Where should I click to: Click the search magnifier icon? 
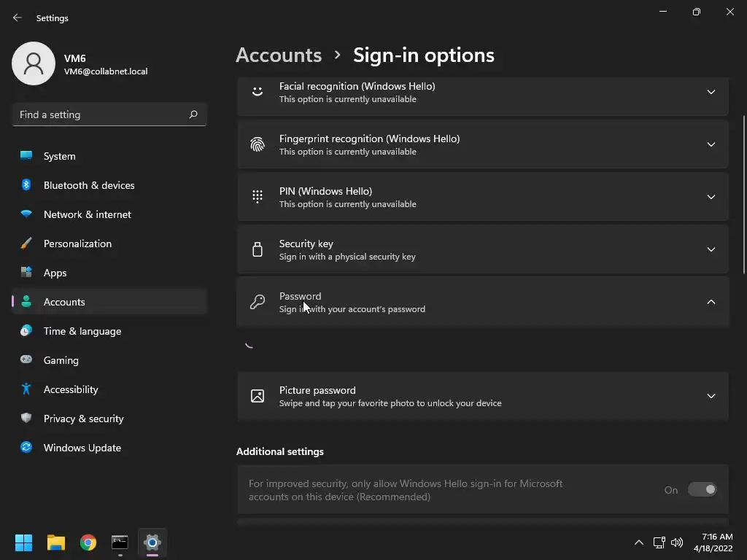(193, 114)
